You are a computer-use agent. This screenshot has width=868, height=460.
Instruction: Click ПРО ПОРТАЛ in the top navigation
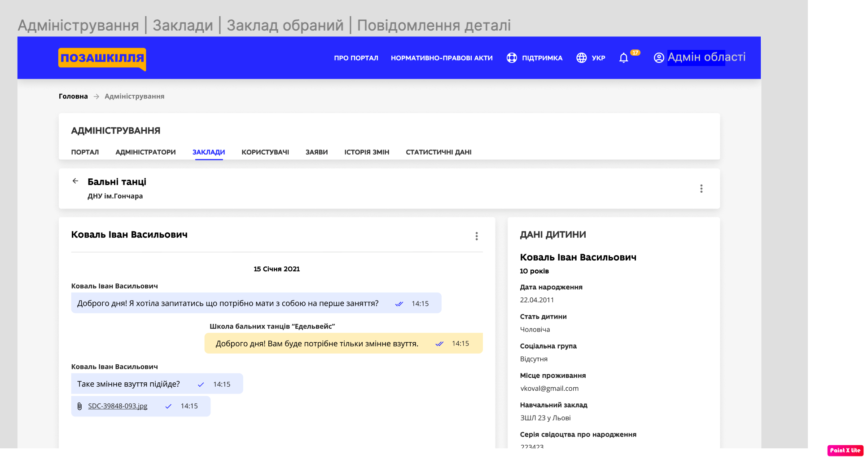pos(355,57)
